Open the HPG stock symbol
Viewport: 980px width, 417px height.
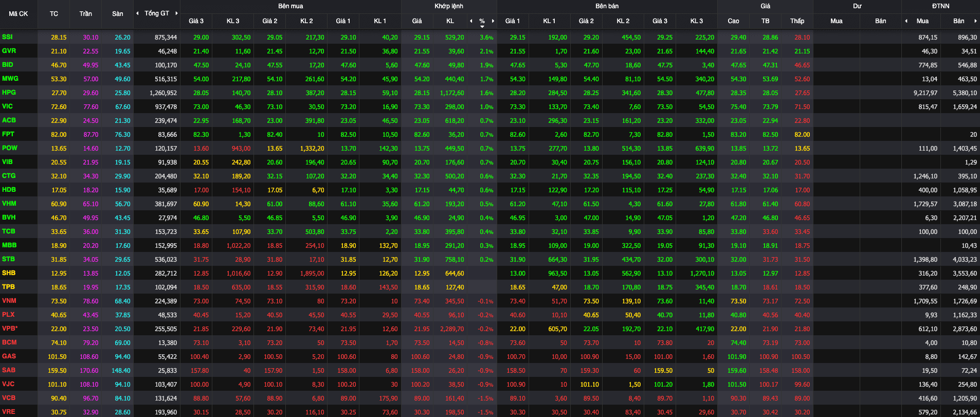9,93
